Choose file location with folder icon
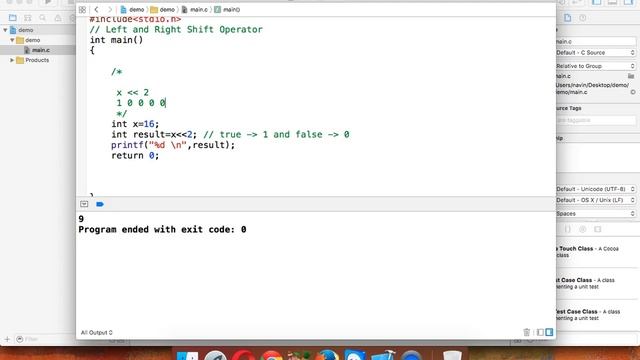Screen dimensions: 640x360 click(631, 76)
